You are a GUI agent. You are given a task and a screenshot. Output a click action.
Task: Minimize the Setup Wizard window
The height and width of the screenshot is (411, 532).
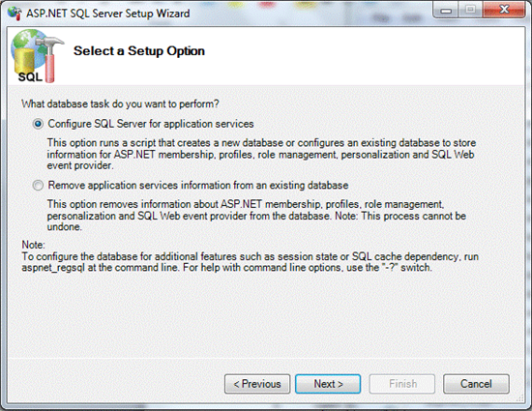click(446, 10)
